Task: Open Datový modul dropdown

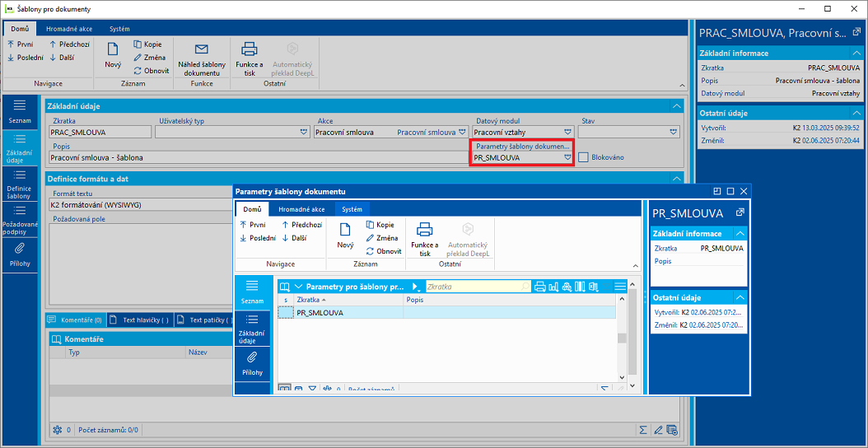Action: (x=567, y=133)
